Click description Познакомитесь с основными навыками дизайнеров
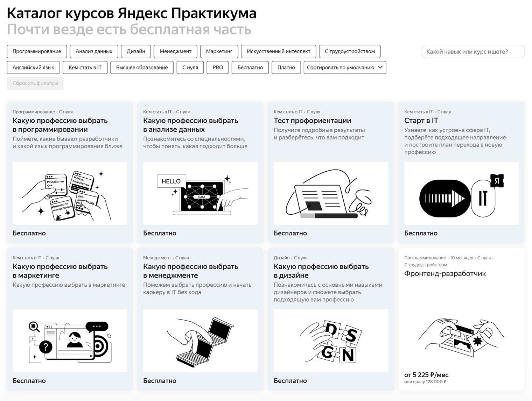Viewport: 532px width, 401px height. (328, 292)
